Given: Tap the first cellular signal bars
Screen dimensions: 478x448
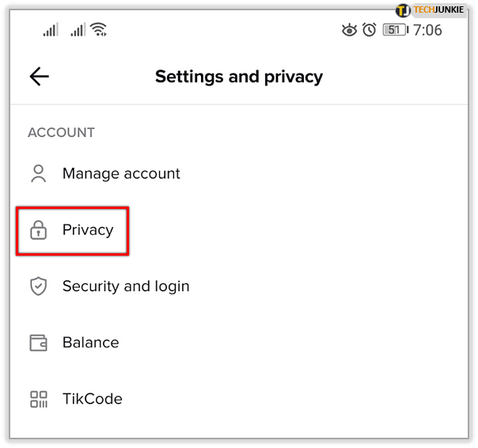Looking at the screenshot, I should coord(51,30).
